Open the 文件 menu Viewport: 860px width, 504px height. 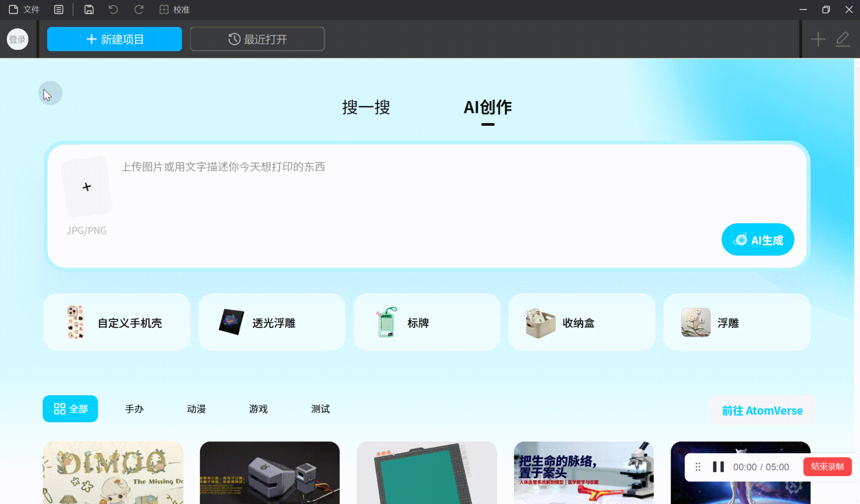(x=24, y=10)
